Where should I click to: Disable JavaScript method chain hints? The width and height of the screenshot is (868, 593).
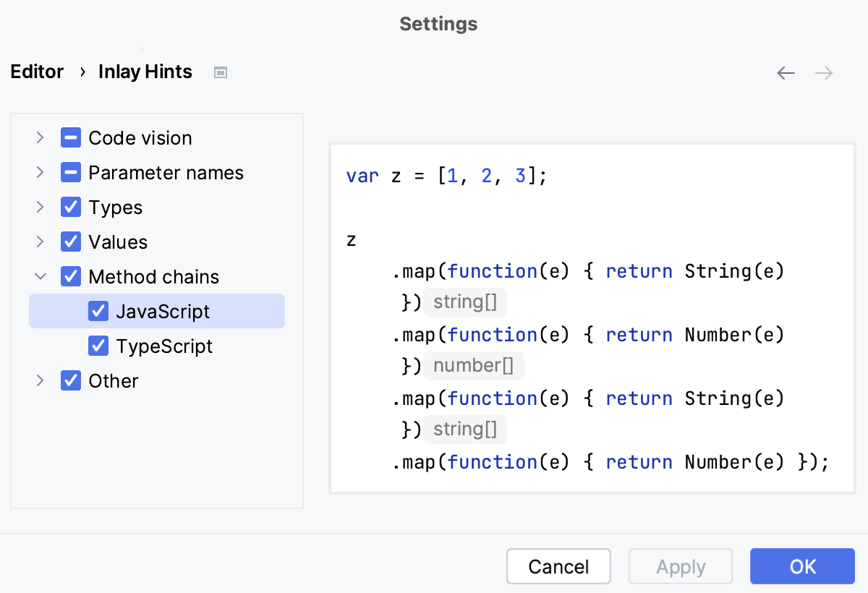pyautogui.click(x=98, y=311)
